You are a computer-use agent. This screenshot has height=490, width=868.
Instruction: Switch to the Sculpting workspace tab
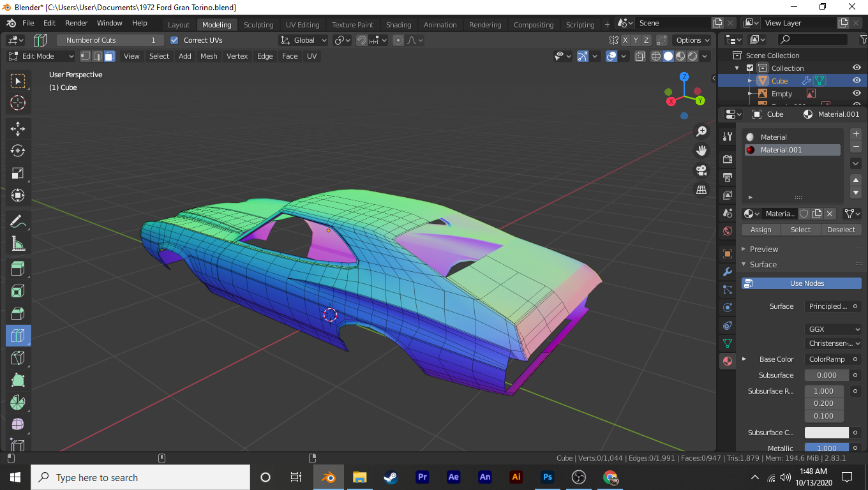click(258, 25)
